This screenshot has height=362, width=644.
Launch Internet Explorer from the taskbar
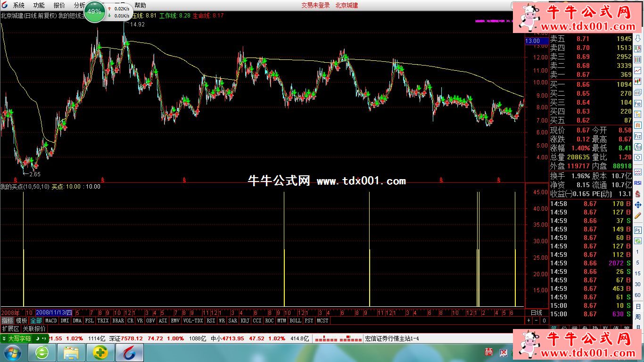42,352
